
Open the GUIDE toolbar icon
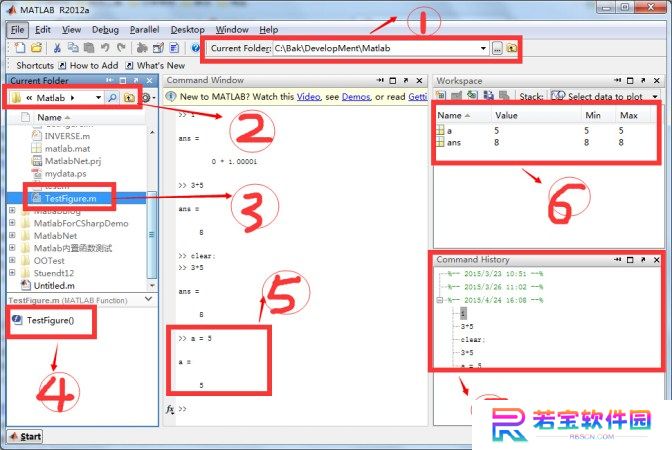pos(158,48)
